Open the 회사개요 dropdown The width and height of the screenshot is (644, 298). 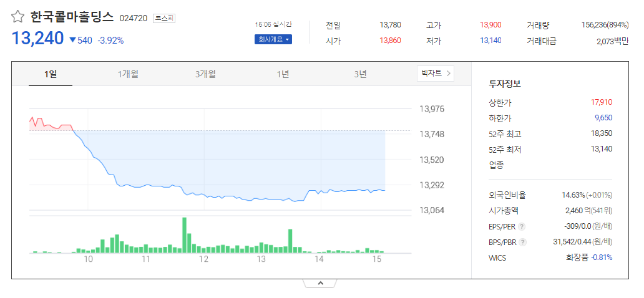pos(273,40)
